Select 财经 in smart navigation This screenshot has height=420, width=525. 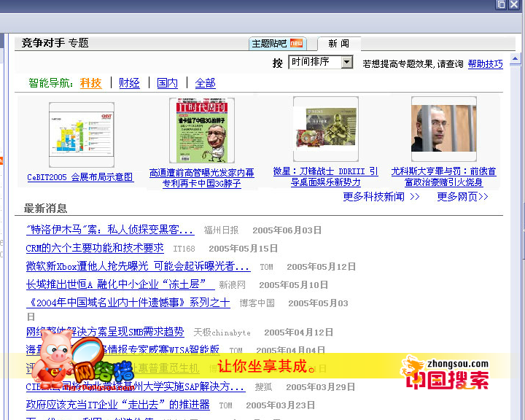tap(129, 82)
